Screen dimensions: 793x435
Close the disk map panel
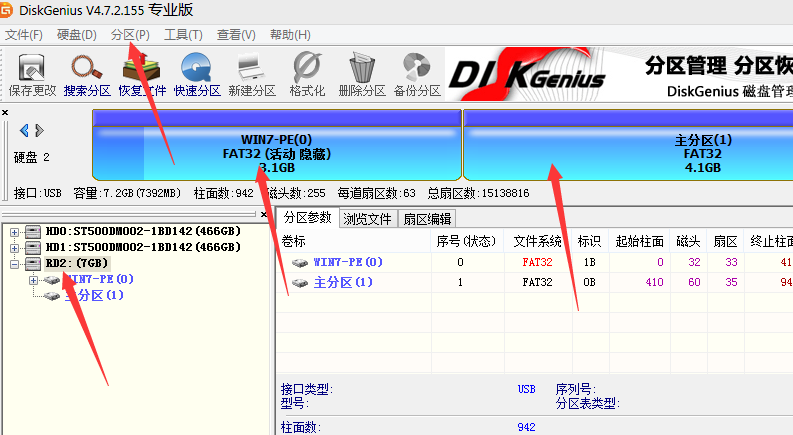click(5, 112)
